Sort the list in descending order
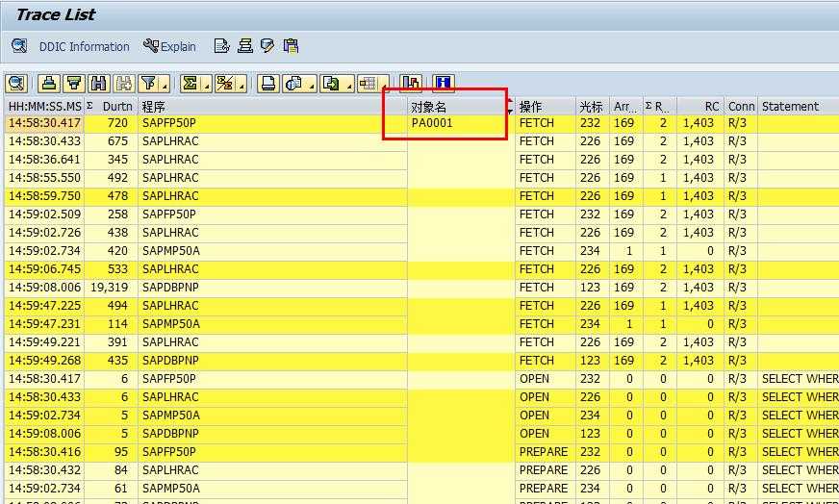Viewport: 839px width, 504px height. (x=74, y=84)
